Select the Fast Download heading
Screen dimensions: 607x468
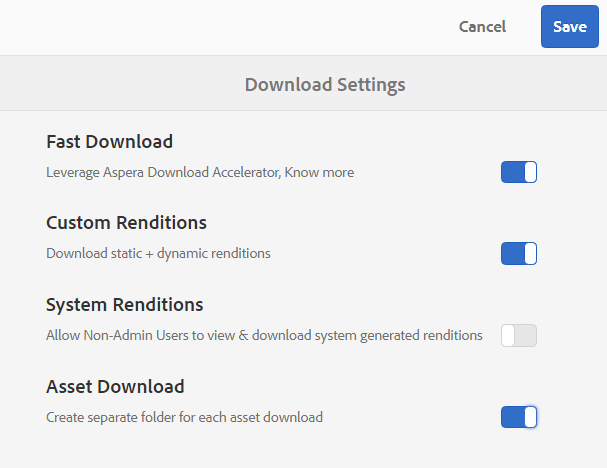110,142
